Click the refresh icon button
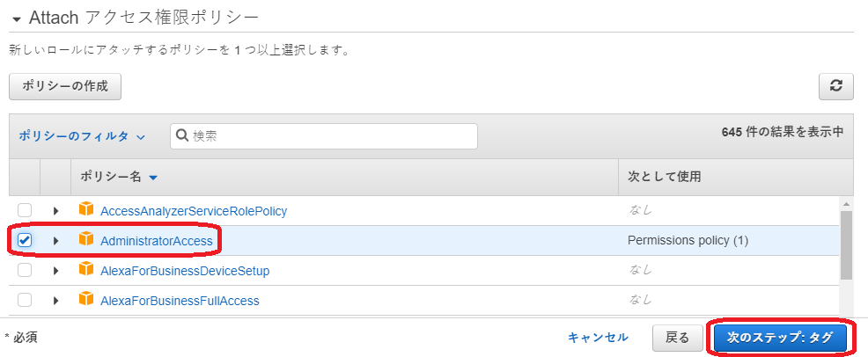The width and height of the screenshot is (868, 357). click(836, 87)
